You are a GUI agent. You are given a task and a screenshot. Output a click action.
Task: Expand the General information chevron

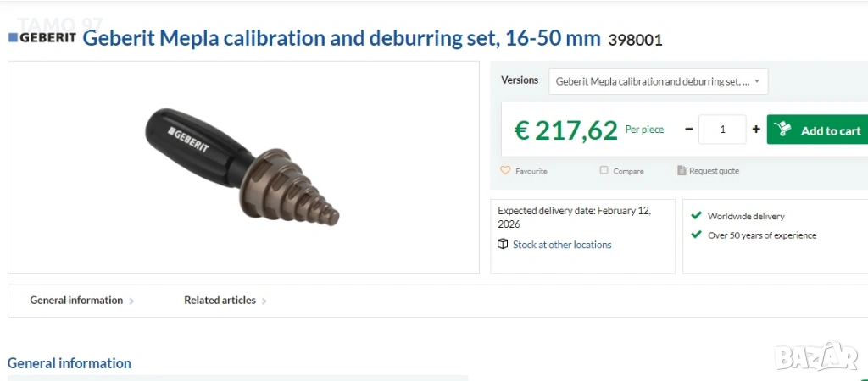(x=131, y=301)
